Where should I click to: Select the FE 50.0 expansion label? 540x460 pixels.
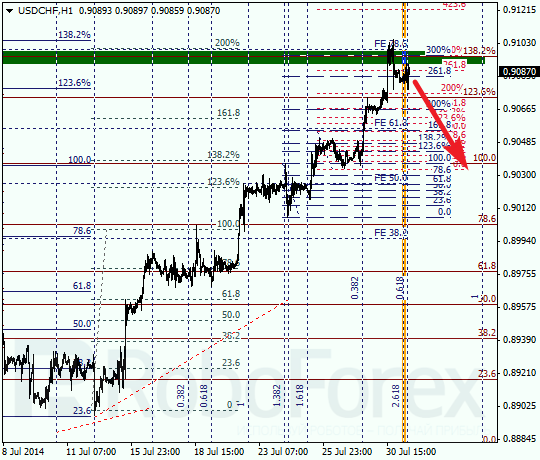pyautogui.click(x=391, y=178)
